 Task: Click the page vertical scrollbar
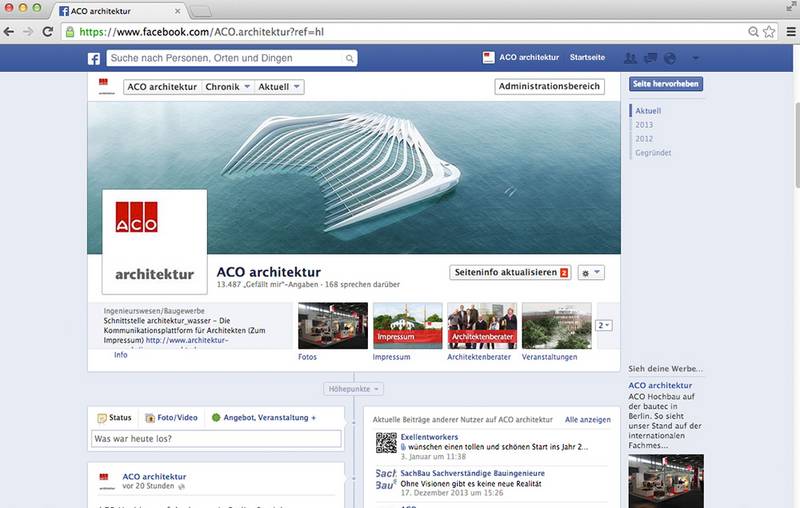(x=797, y=145)
